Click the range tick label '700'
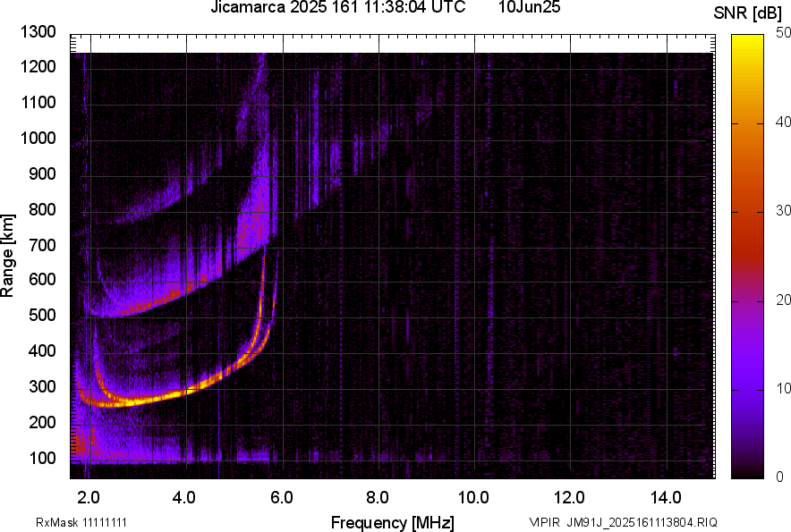This screenshot has height=532, width=791. click(x=42, y=245)
